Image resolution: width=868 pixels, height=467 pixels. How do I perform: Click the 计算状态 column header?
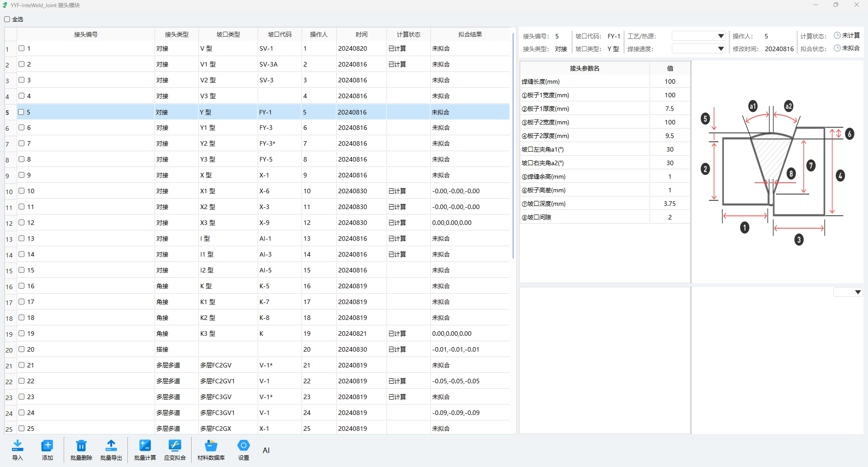[408, 34]
